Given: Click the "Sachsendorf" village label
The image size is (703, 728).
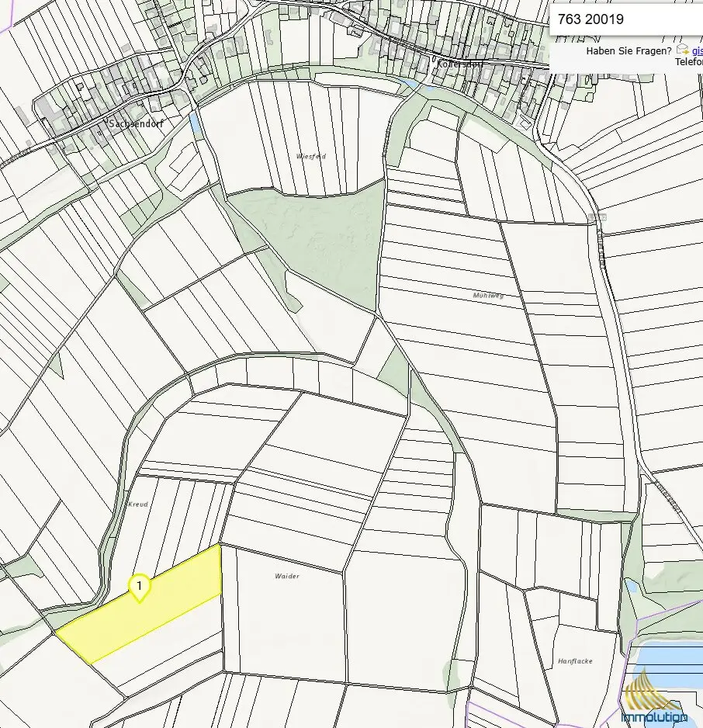Looking at the screenshot, I should click(136, 123).
